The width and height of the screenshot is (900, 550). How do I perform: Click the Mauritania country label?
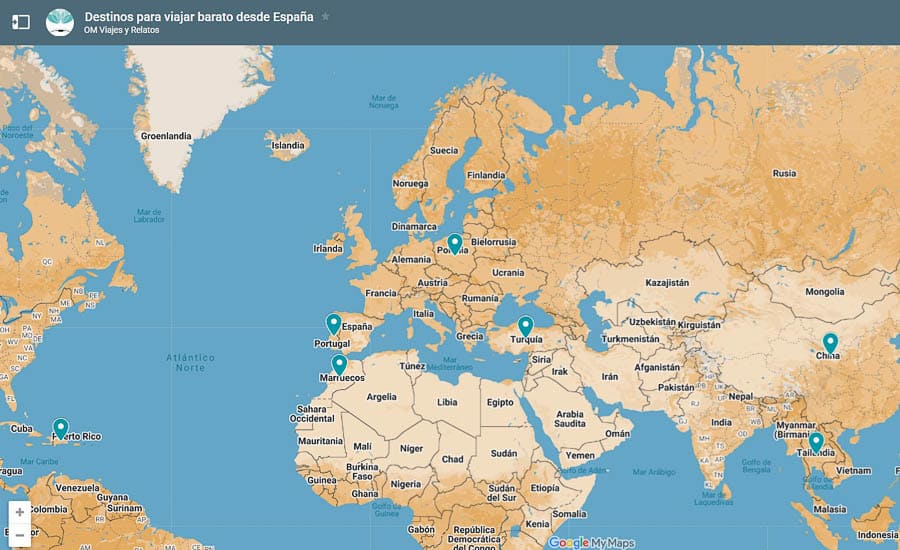(320, 441)
